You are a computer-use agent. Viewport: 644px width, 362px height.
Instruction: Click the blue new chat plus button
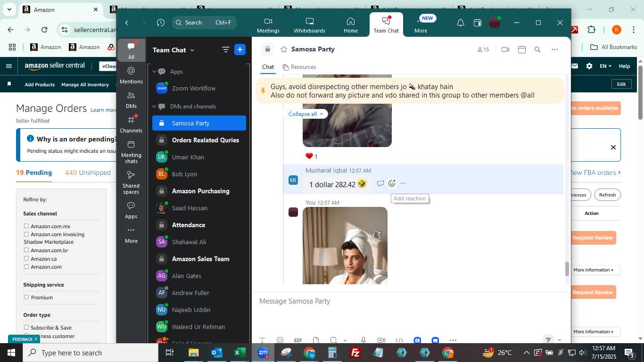240,49
